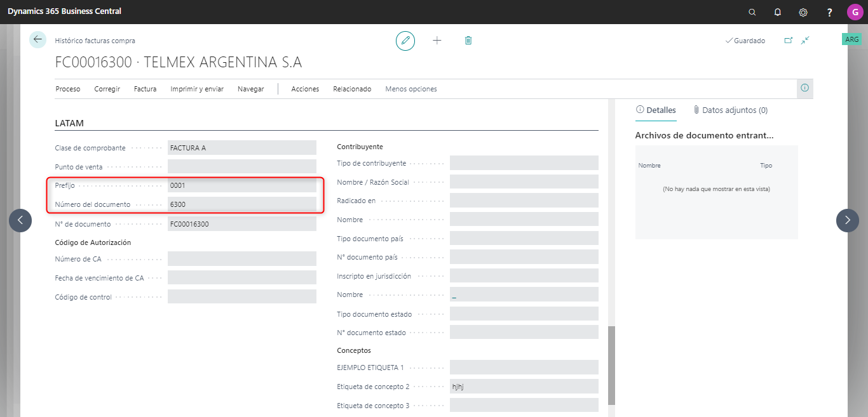
Task: Click the Histórico facturas compra breadcrumb
Action: [95, 41]
